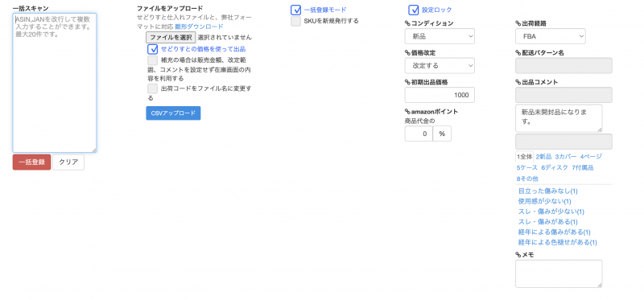Uncheck せどりすとの価格を使って出品
Viewport: 644px width, 300px height.
pos(153,49)
